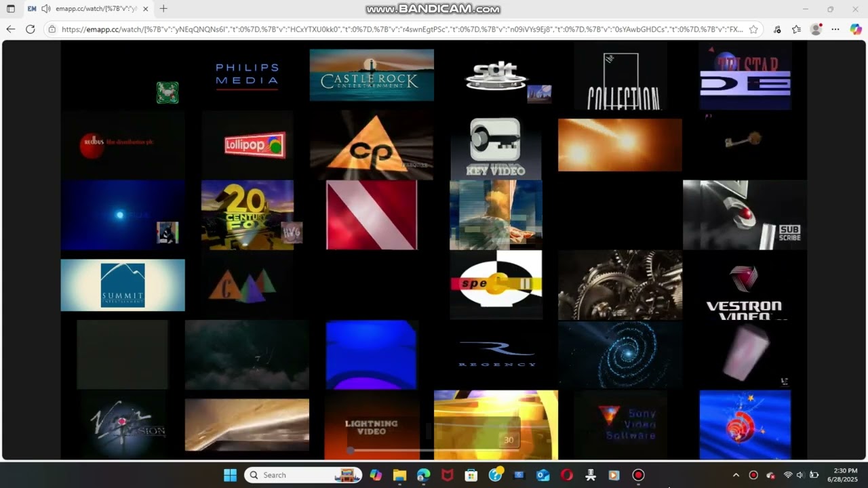Select the Regency logo video tile
The height and width of the screenshot is (488, 868).
pyautogui.click(x=496, y=355)
